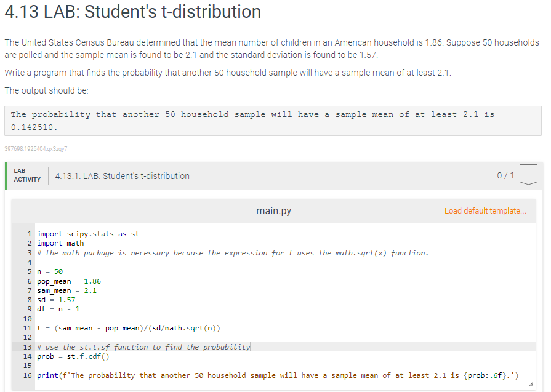This screenshot has width=551, height=392.
Task: Click line number 5 in the gutter
Action: coord(28,271)
